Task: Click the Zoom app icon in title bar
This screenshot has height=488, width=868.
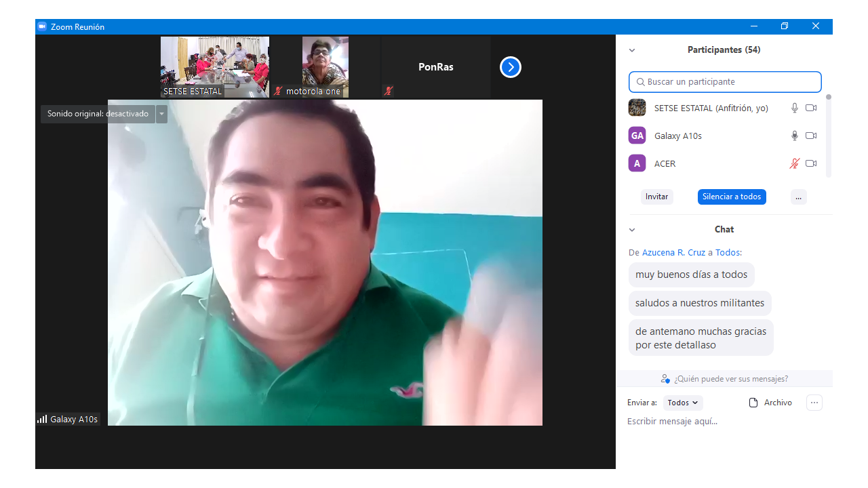Action: (x=41, y=26)
